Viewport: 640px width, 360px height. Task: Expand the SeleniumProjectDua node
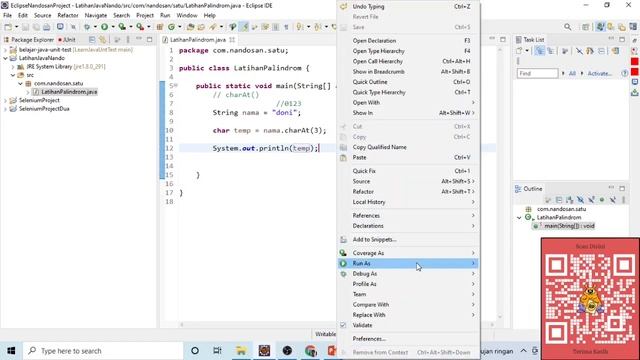pos(5,109)
